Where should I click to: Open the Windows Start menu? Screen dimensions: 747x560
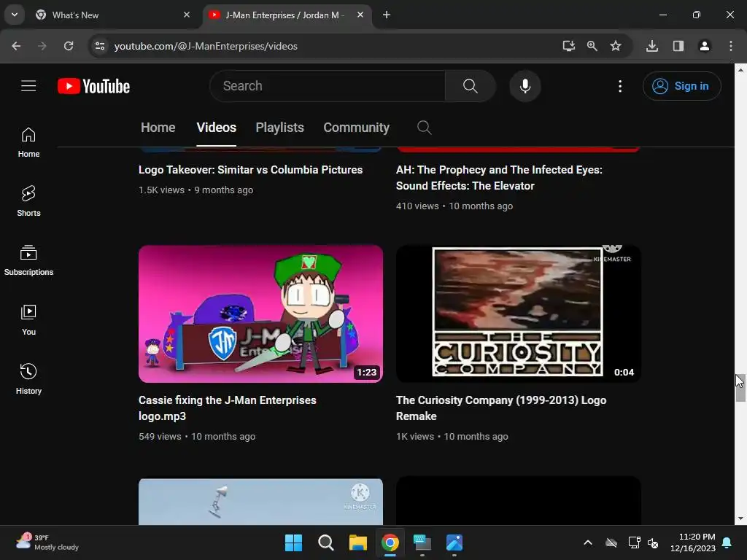pyautogui.click(x=293, y=542)
